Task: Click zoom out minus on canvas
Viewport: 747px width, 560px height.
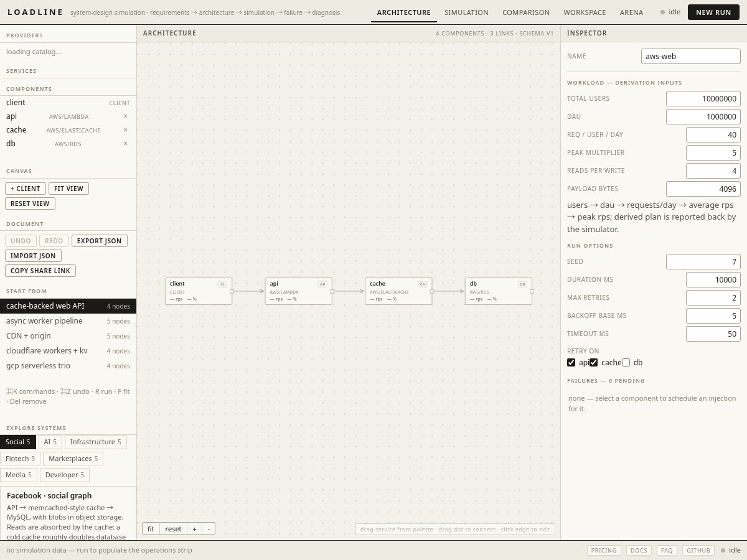Action: [209, 529]
